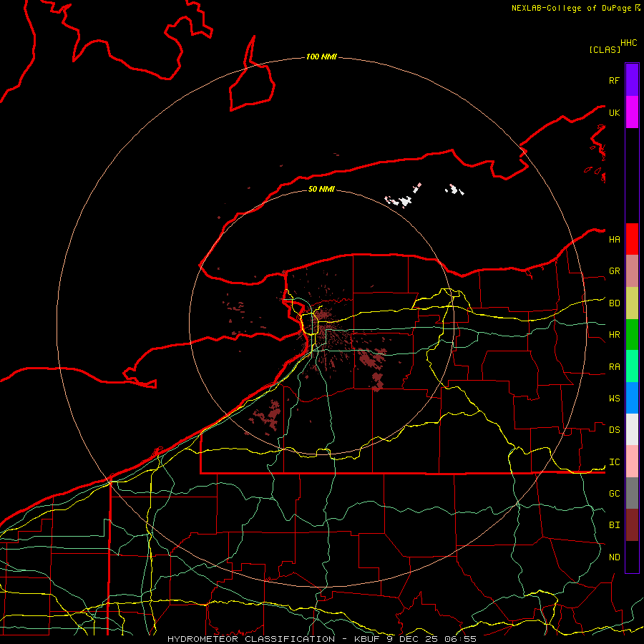
Task: Click the 100 NMI range ring label
Action: tap(321, 57)
